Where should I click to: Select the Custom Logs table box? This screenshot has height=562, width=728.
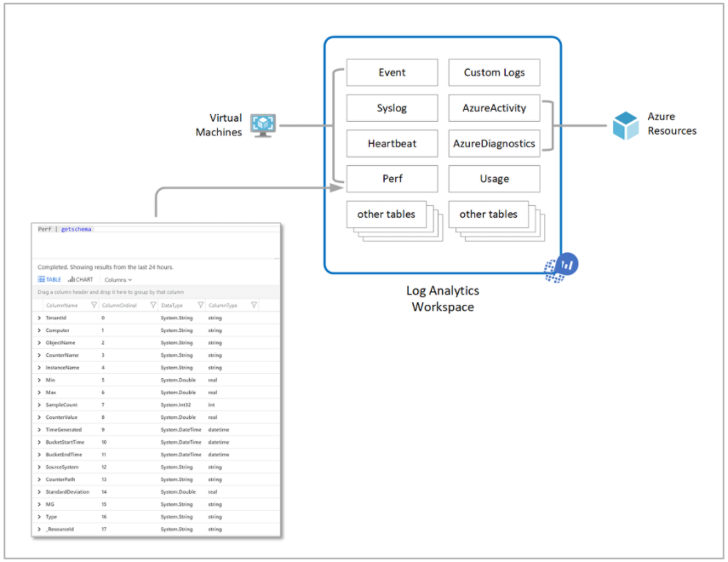point(494,72)
